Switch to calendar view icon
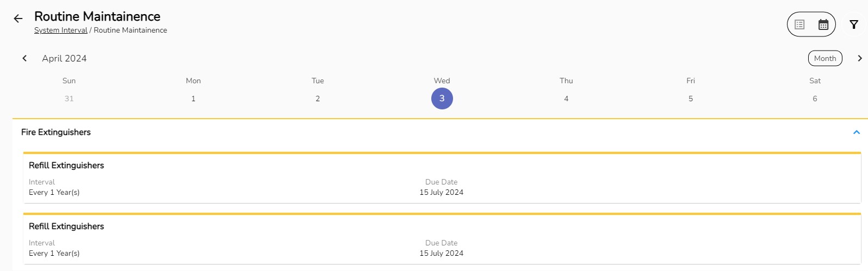Viewport: 868px width, 271px height. click(x=823, y=24)
